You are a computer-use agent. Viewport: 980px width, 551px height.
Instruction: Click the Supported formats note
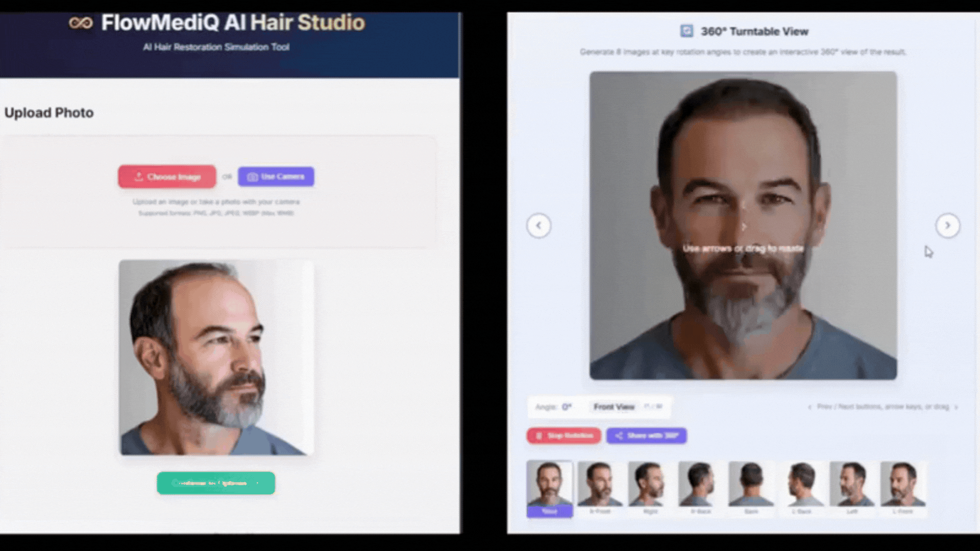pyautogui.click(x=216, y=213)
